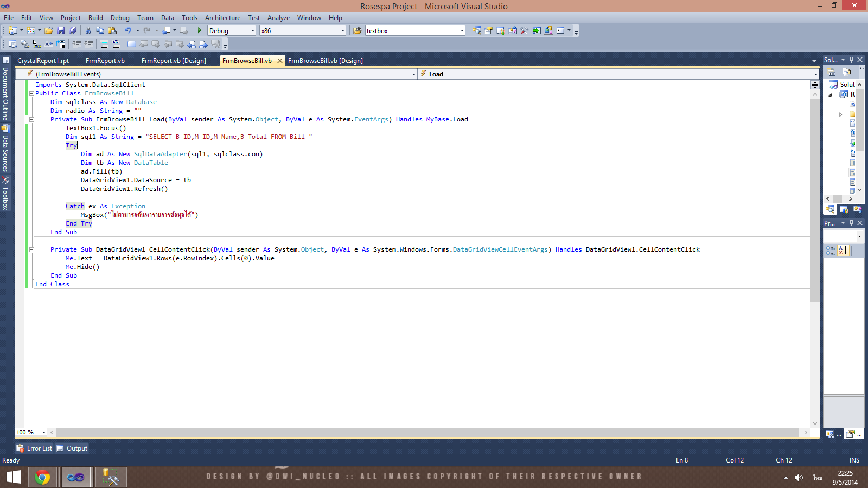The height and width of the screenshot is (488, 868).
Task: Sort properties alphabetically with the A-Z icon
Action: pos(843,251)
